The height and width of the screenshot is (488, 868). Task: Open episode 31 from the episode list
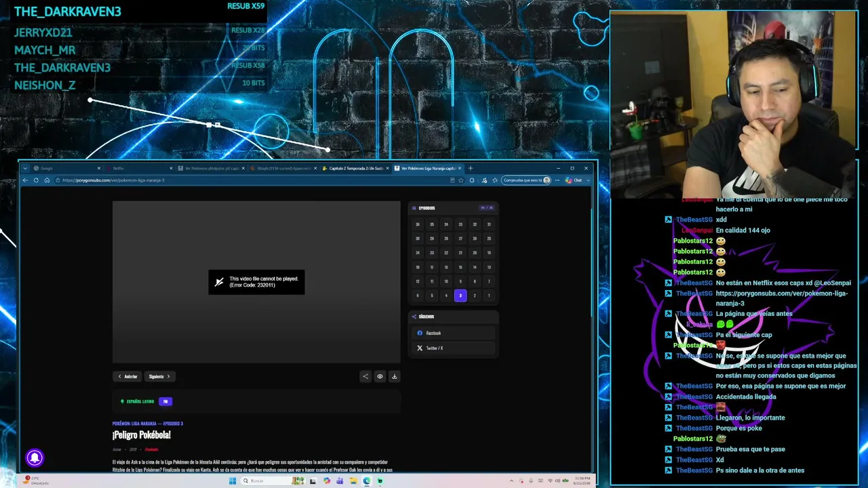coord(489,224)
